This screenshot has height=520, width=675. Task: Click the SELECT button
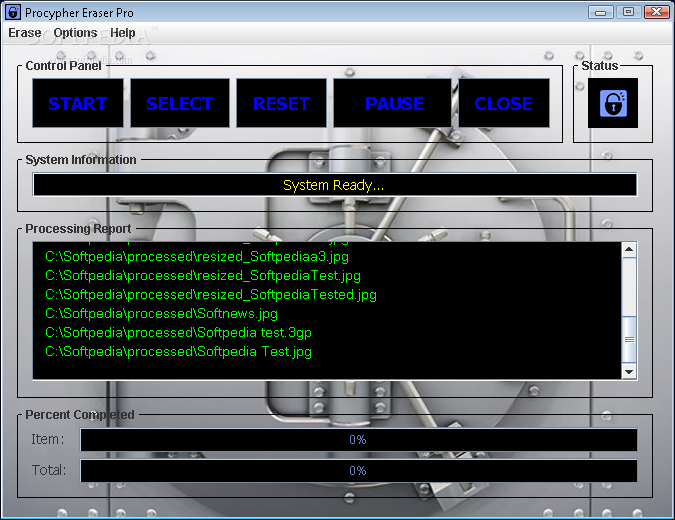coord(180,103)
